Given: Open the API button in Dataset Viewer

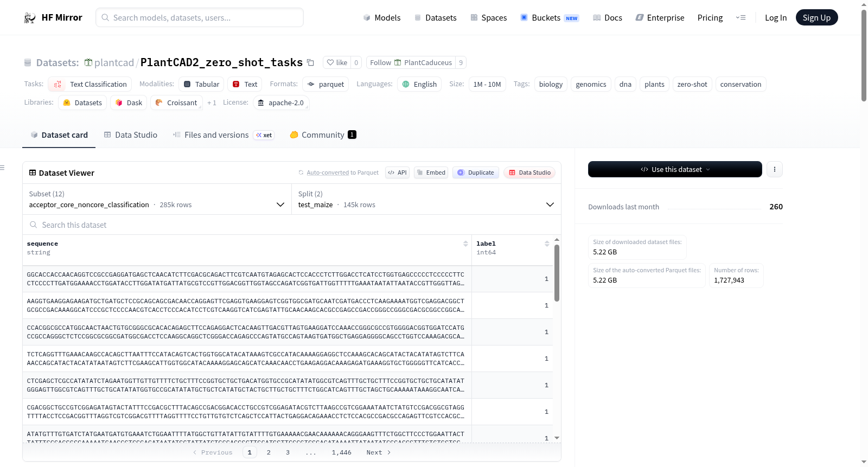Looking at the screenshot, I should pyautogui.click(x=397, y=172).
